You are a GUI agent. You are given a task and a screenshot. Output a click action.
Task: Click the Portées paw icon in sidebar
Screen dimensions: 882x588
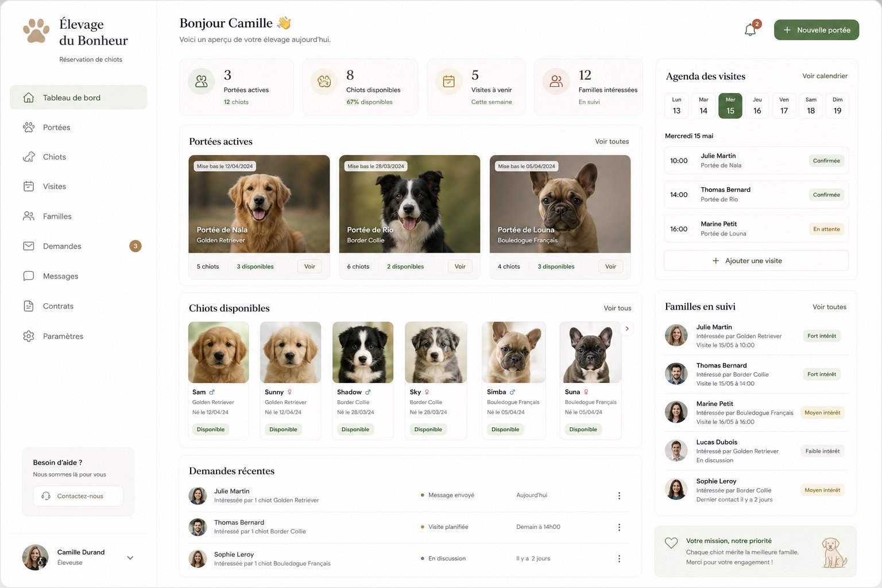tap(29, 127)
